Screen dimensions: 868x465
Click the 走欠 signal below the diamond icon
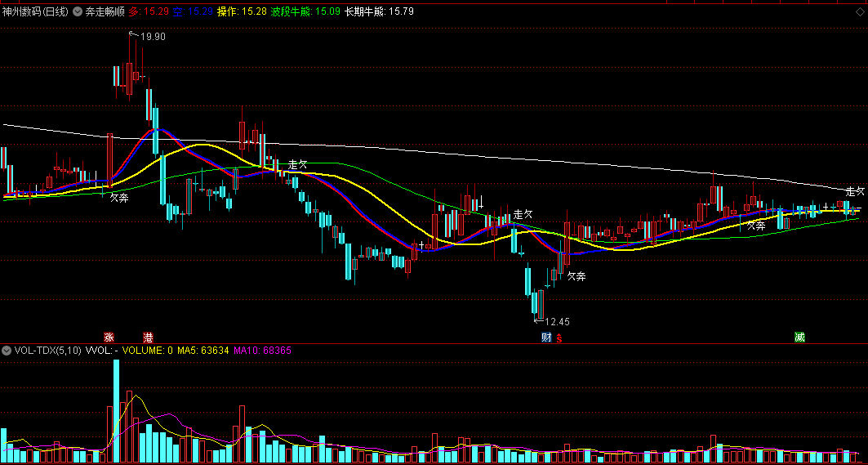(855, 191)
